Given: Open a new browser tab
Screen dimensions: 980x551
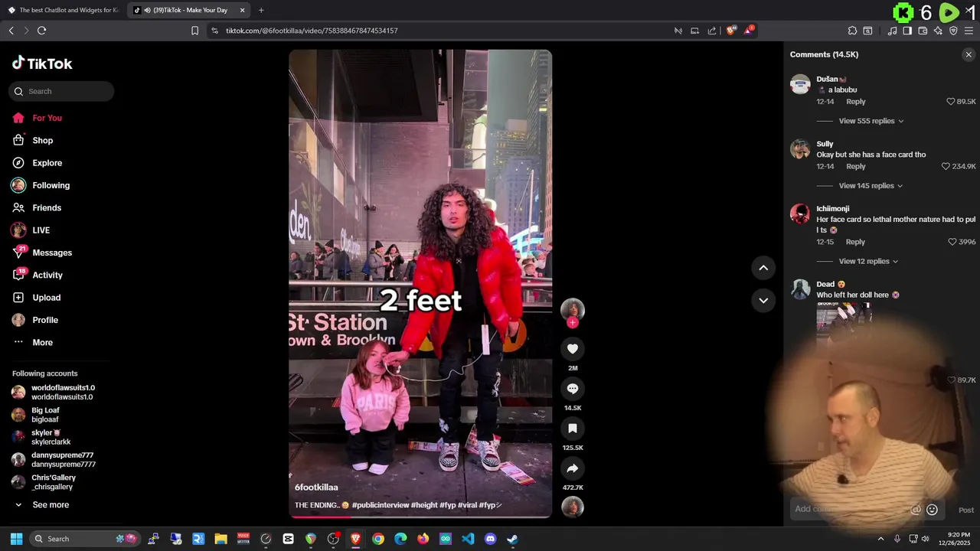Looking at the screenshot, I should [x=261, y=10].
